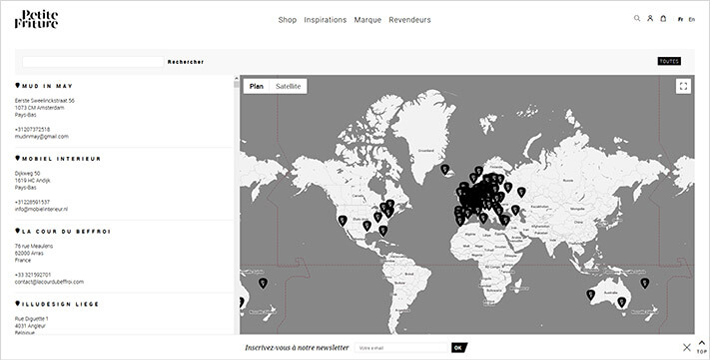710x360 pixels.
Task: Click the phone number +31207372518
Action: click(x=32, y=130)
